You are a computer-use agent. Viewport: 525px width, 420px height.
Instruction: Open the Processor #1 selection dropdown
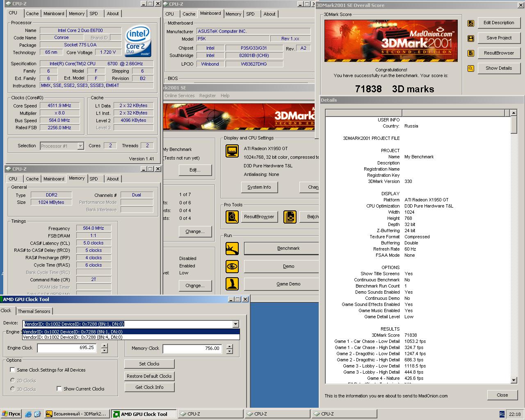point(80,146)
